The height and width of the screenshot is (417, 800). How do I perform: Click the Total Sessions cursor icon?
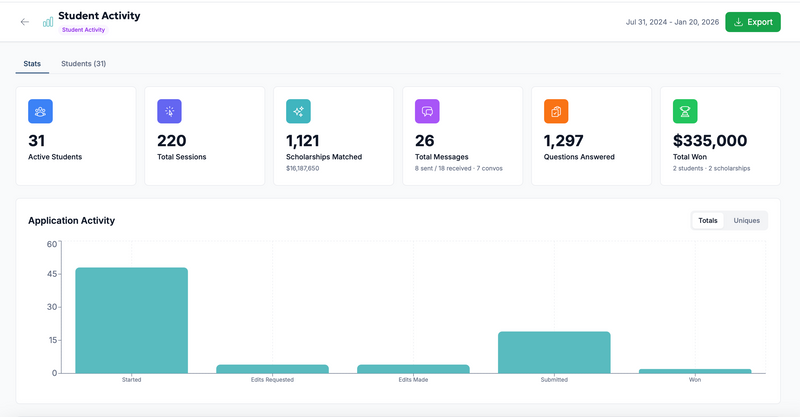(169, 111)
